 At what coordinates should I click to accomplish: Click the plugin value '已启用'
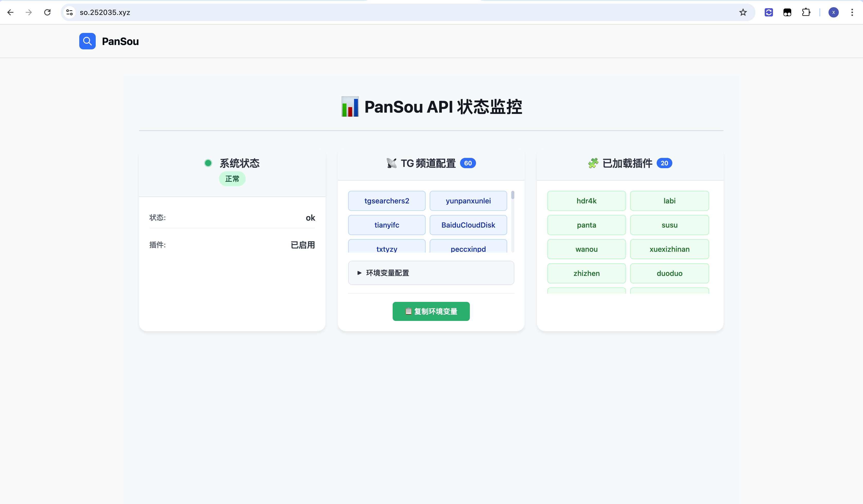(x=302, y=245)
